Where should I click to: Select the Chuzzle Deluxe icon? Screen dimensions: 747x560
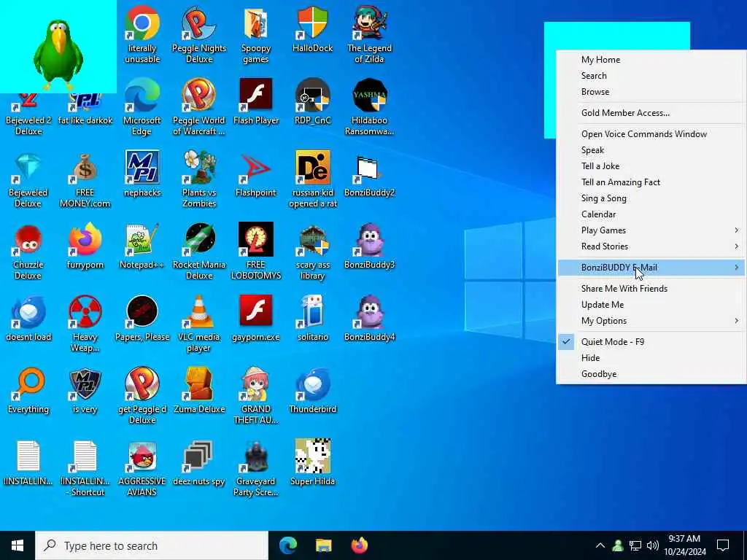(28, 252)
